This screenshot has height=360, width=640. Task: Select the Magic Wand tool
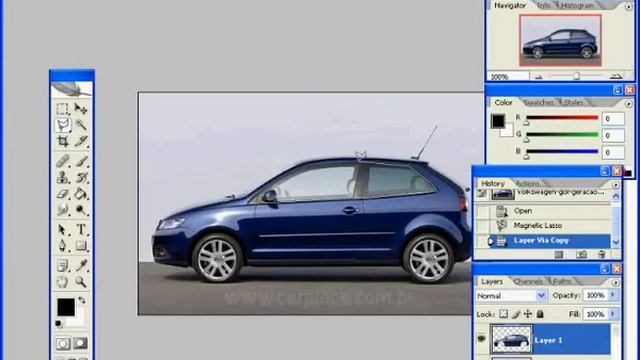point(80,124)
